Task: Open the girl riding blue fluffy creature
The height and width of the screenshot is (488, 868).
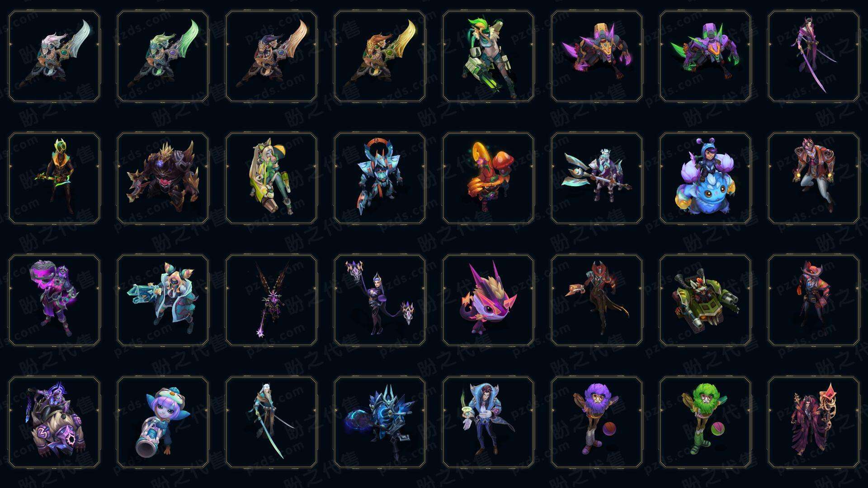Action: coord(705,178)
